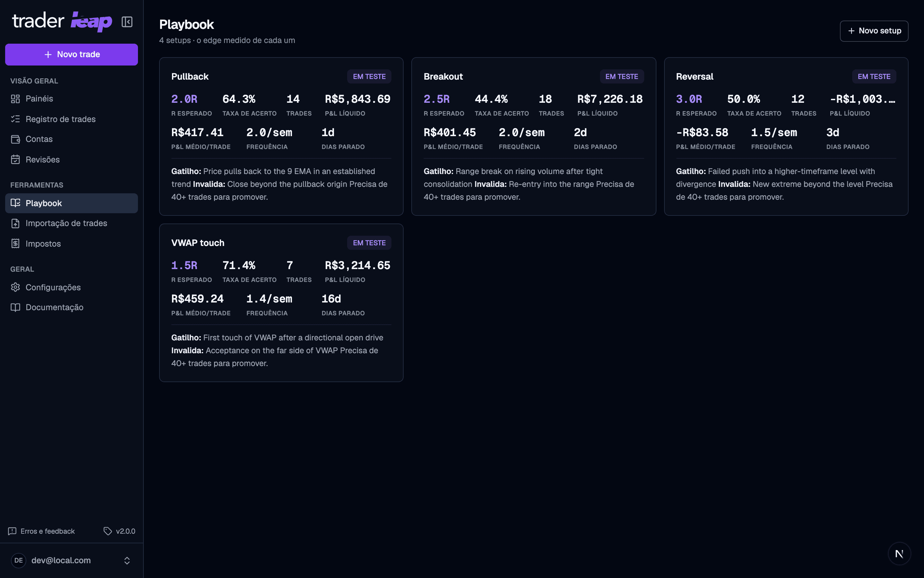
Task: Navigate to Revisões
Action: 72,159
